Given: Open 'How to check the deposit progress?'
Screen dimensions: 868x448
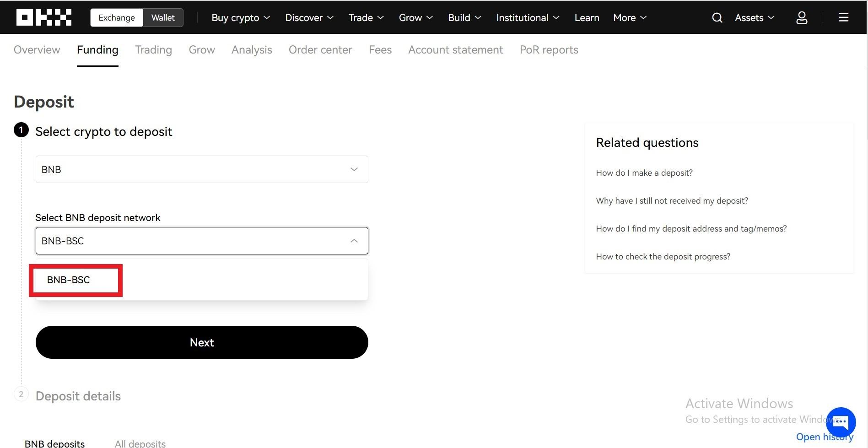Looking at the screenshot, I should (x=663, y=256).
